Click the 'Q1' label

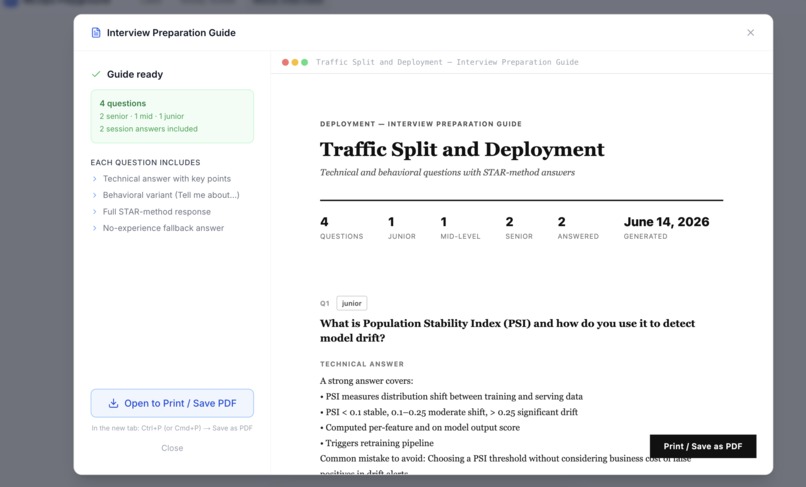pos(324,303)
